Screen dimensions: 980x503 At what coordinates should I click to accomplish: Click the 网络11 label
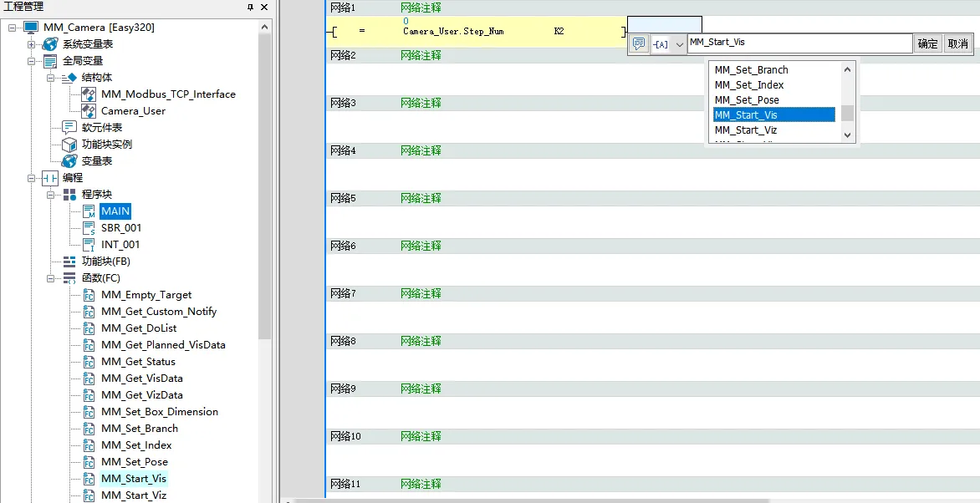345,485
